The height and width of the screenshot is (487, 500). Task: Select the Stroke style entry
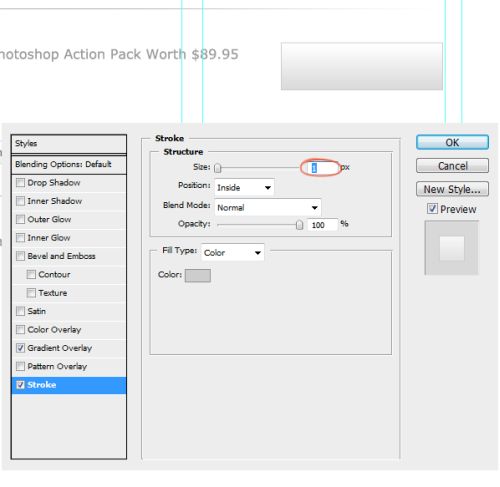[x=69, y=385]
